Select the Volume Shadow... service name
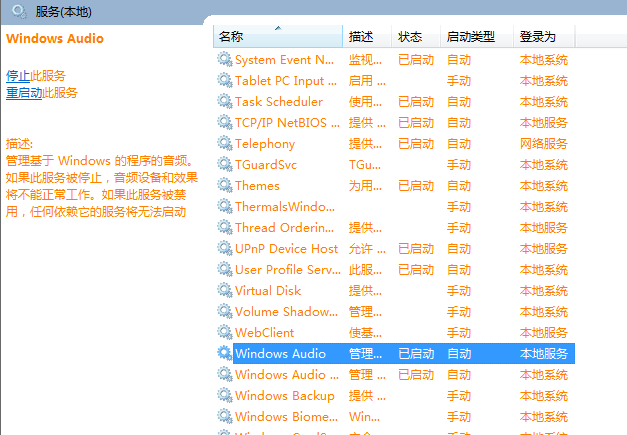 [286, 311]
